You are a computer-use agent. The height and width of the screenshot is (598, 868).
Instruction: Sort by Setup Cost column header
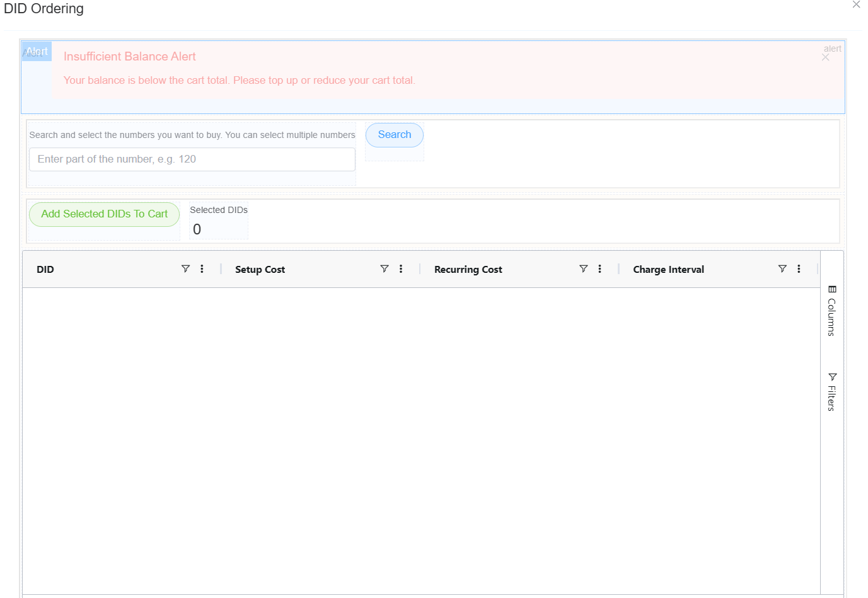click(260, 270)
